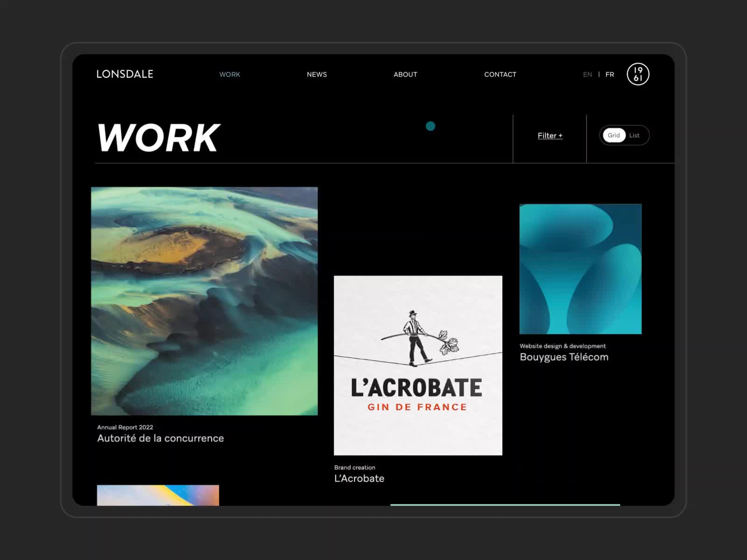The image size is (747, 560).
Task: Click the Bouygues Télécom project title
Action: coord(564,357)
